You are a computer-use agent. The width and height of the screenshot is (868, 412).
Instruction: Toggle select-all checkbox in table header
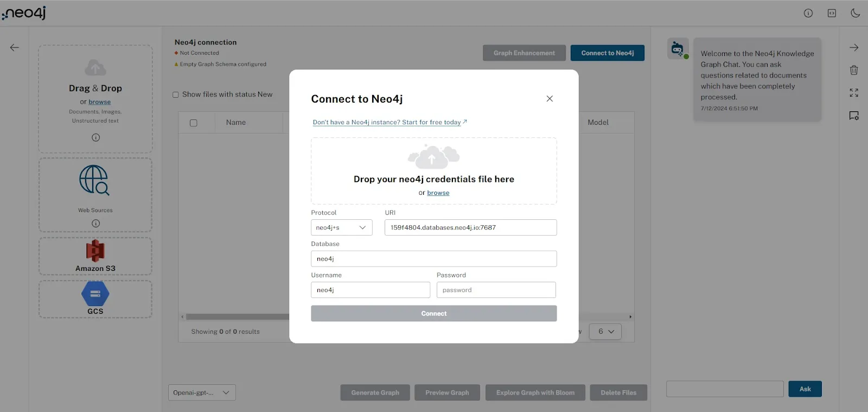tap(194, 123)
